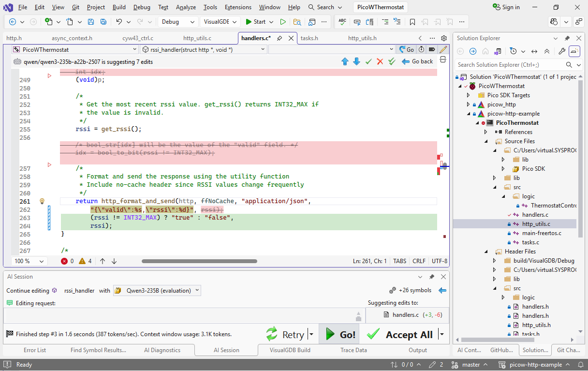Switch to the AI Diagnostics tab
Image resolution: width=588 pixels, height=371 pixels.
tap(162, 350)
